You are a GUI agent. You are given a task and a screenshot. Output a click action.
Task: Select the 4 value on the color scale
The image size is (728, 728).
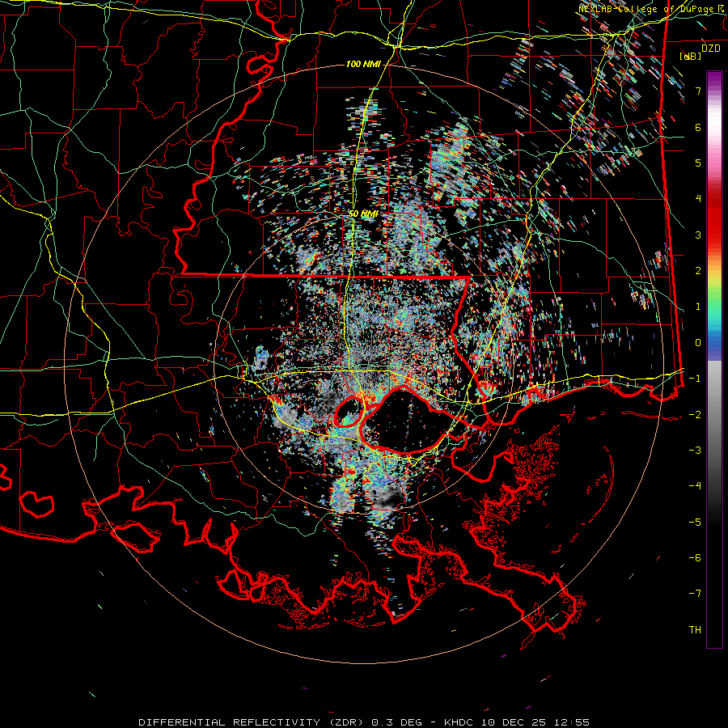click(698, 199)
